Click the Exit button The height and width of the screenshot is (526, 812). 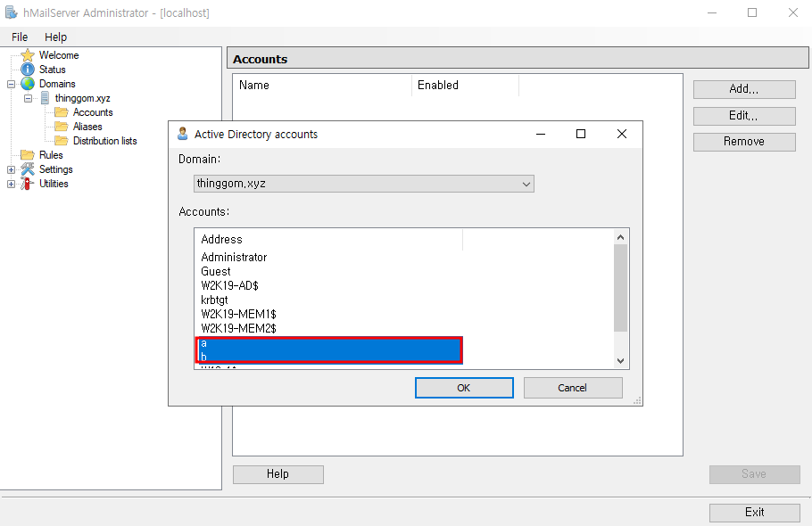(x=755, y=513)
